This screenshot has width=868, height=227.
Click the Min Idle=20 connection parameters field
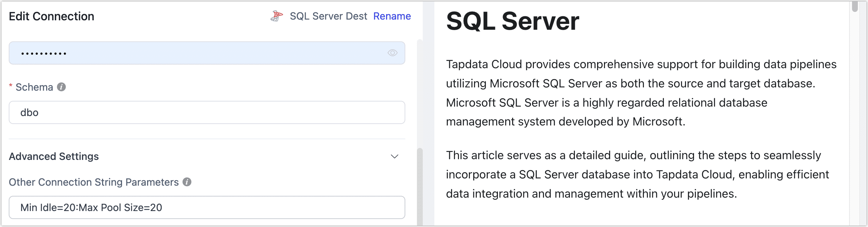point(206,207)
